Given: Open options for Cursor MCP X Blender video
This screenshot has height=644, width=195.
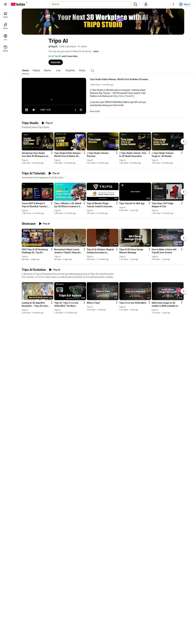Looking at the screenshot, I should [52, 203].
